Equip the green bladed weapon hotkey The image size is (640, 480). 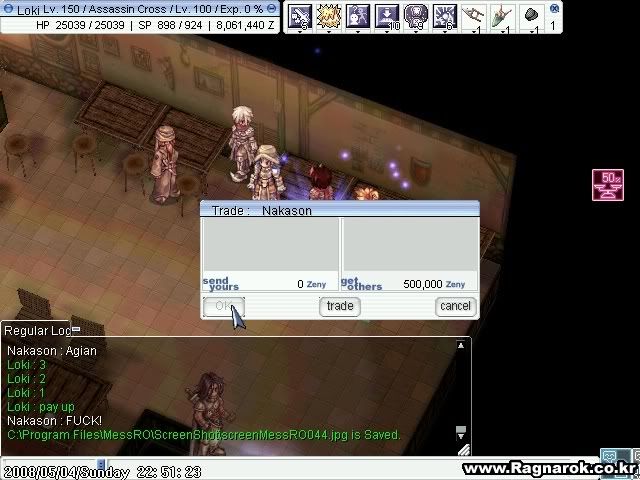(502, 16)
